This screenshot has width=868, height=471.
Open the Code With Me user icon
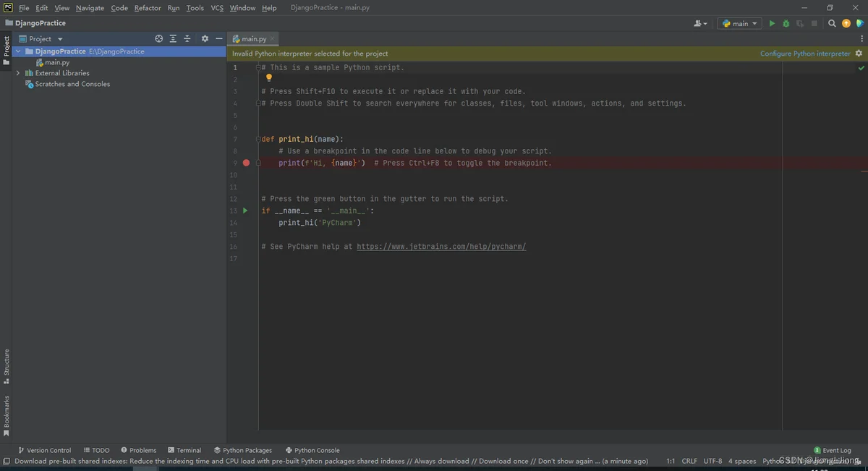700,23
